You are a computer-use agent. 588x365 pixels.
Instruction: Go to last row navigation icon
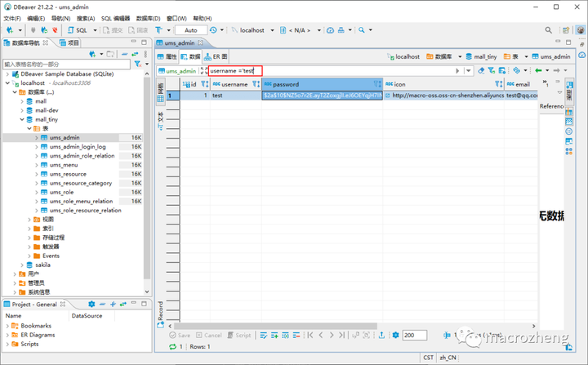[x=341, y=335]
